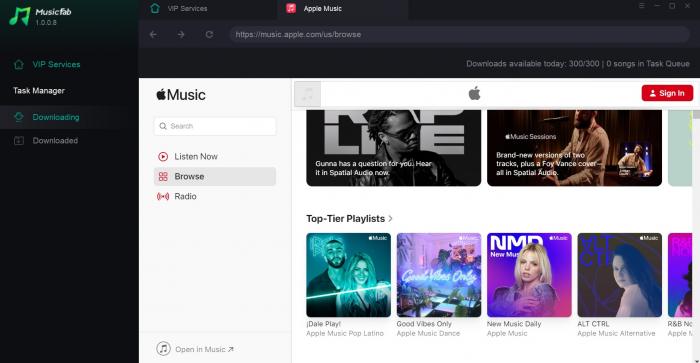
Task: Go forward with the forward arrow
Action: pos(181,34)
